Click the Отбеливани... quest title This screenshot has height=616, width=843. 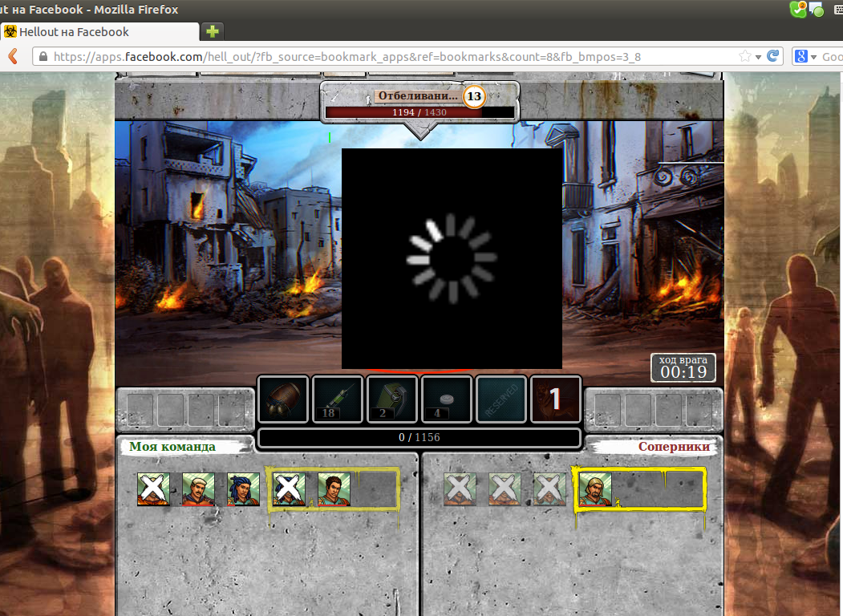point(418,95)
